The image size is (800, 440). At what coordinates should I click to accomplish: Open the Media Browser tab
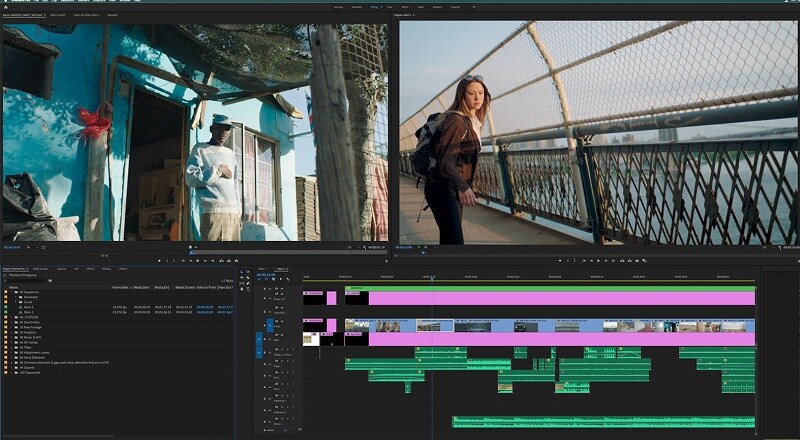(41, 268)
